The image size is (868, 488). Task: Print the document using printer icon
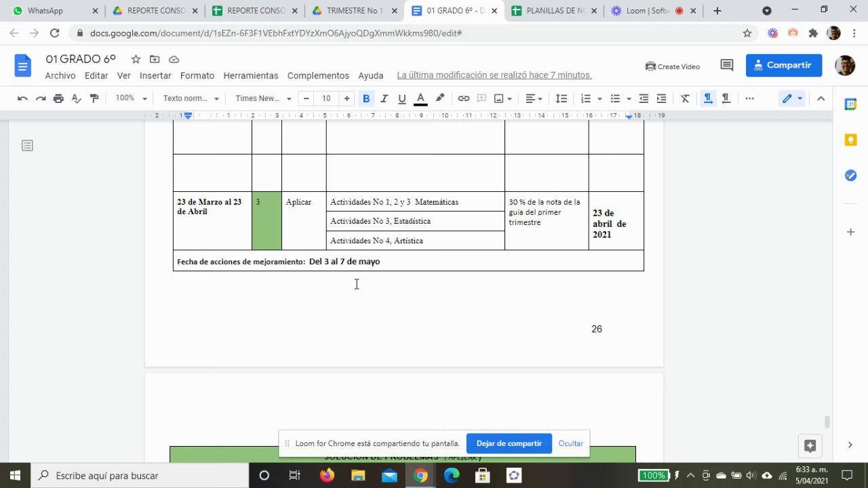click(x=58, y=98)
